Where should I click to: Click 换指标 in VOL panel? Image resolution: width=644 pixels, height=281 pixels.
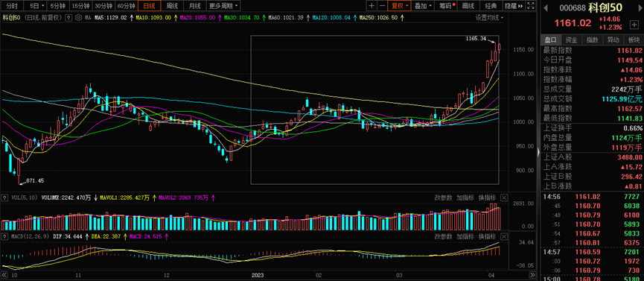488,198
